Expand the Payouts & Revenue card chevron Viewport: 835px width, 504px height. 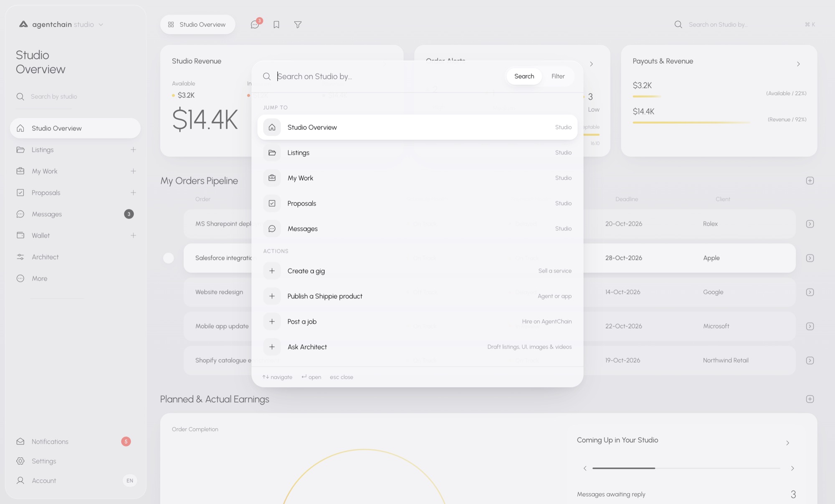pyautogui.click(x=798, y=64)
